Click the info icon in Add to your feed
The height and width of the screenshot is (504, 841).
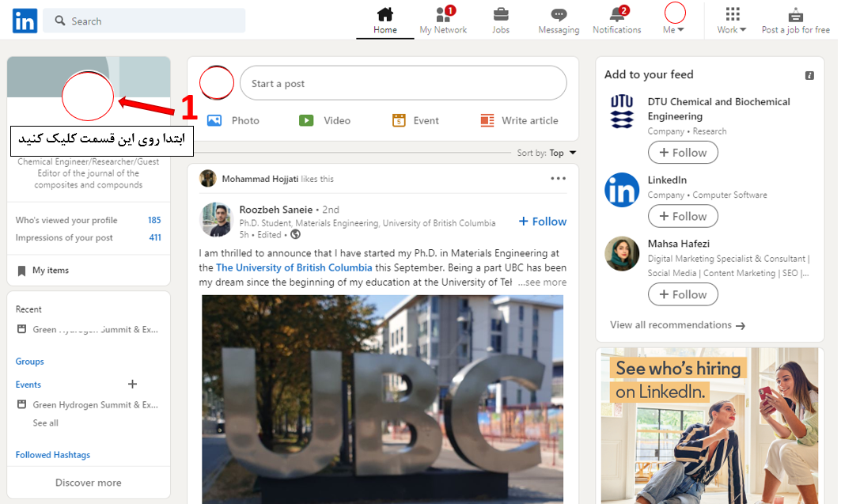tap(810, 76)
